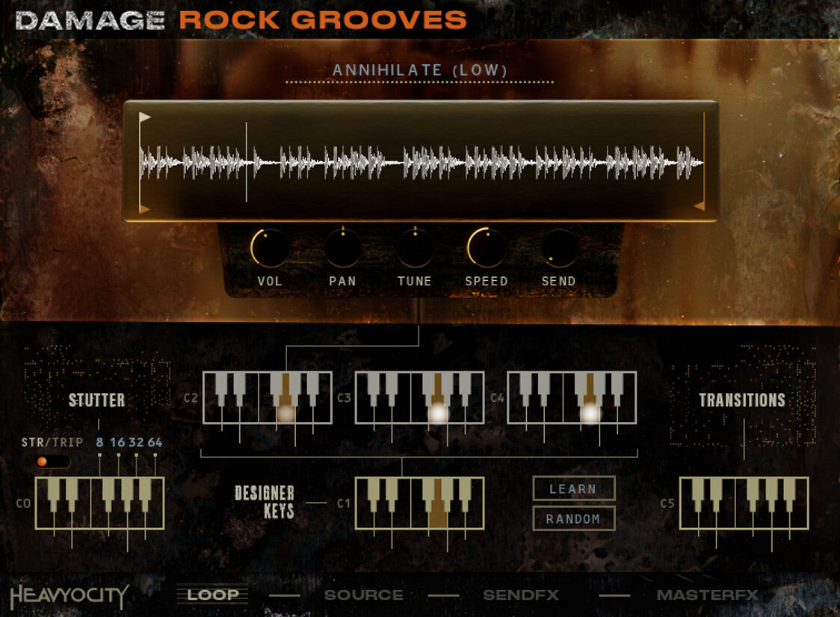Click the Heavyocity logo
The height and width of the screenshot is (617, 840).
[70, 595]
